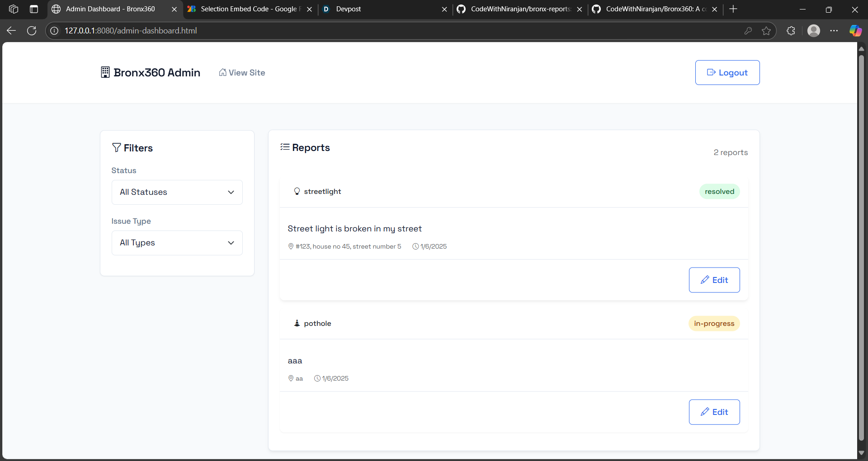Click the address #123, house no 45
This screenshot has width=868, height=461.
(x=349, y=246)
